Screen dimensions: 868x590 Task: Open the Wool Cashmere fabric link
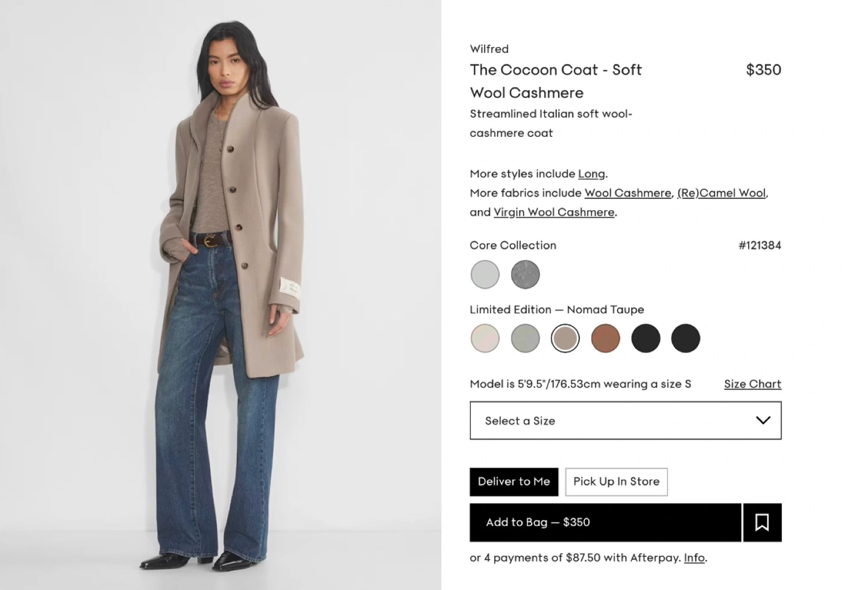627,193
